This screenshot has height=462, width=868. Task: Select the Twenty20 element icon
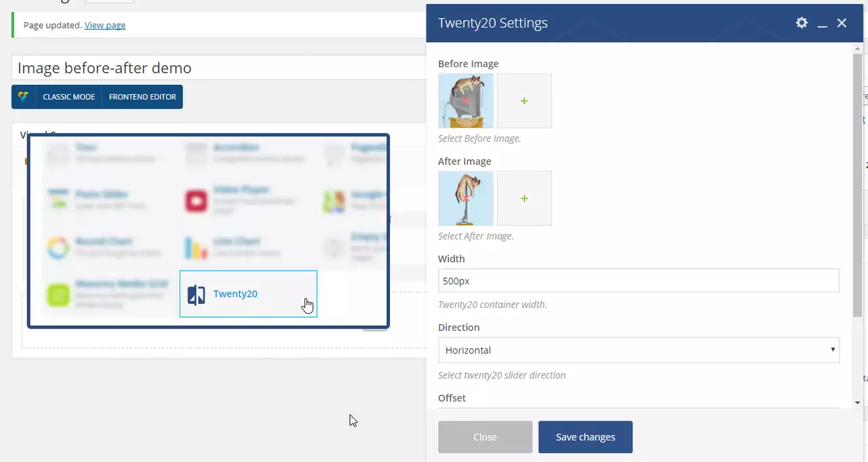pyautogui.click(x=196, y=294)
